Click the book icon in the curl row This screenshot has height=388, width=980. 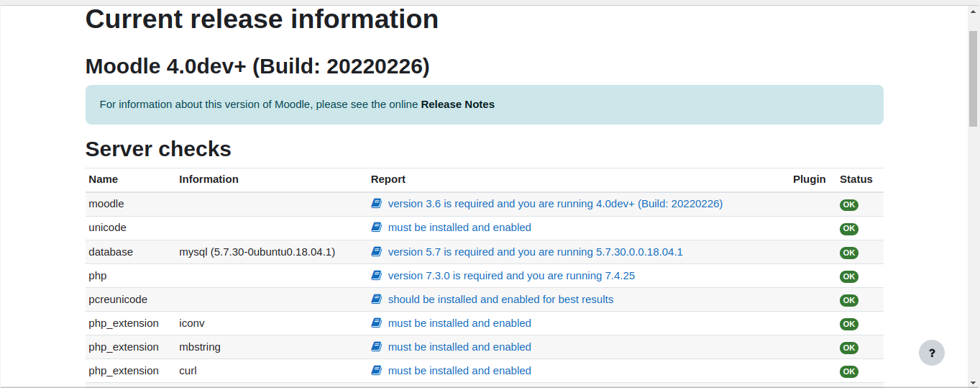coord(376,371)
